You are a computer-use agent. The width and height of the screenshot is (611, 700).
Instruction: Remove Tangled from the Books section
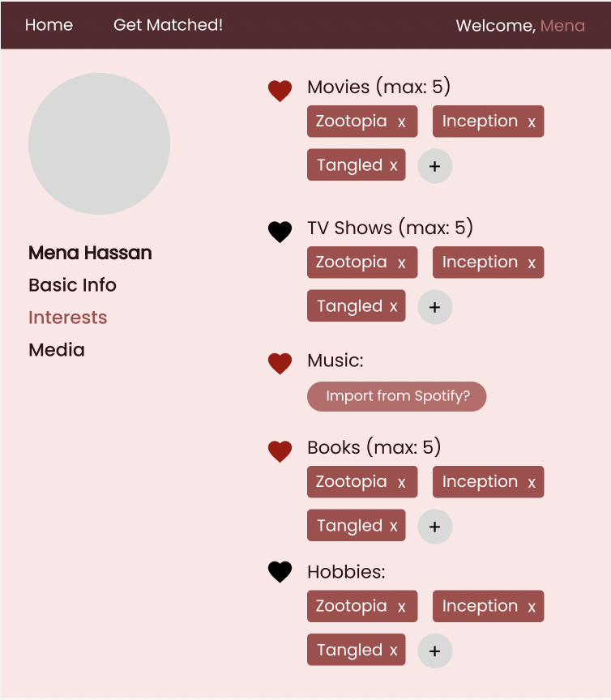coord(391,525)
